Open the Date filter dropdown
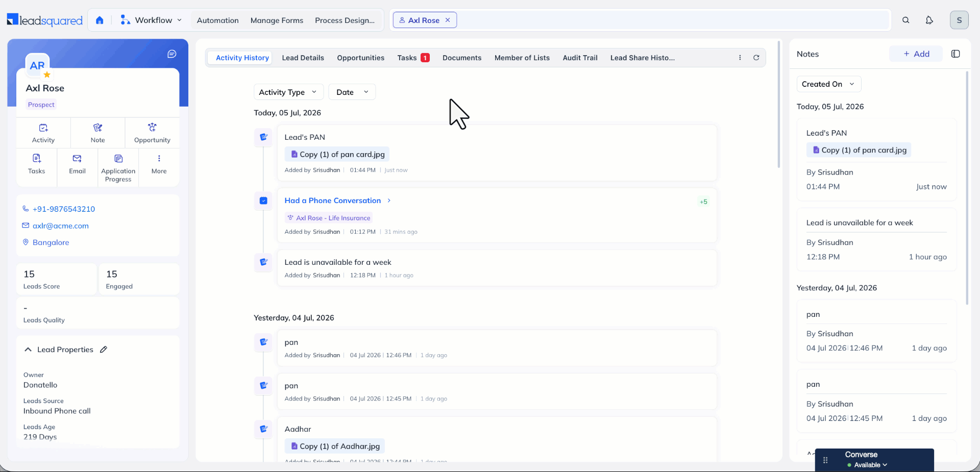Image resolution: width=980 pixels, height=472 pixels. [x=352, y=92]
